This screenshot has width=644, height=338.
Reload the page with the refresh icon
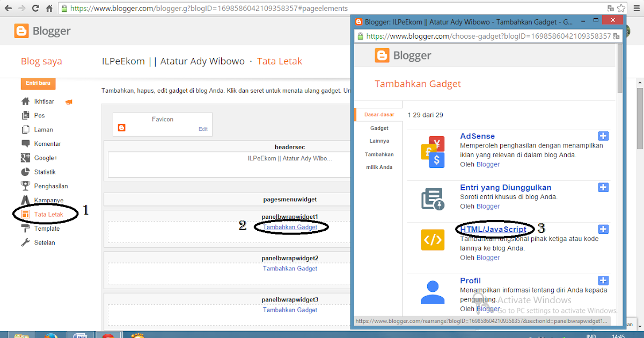[x=35, y=8]
